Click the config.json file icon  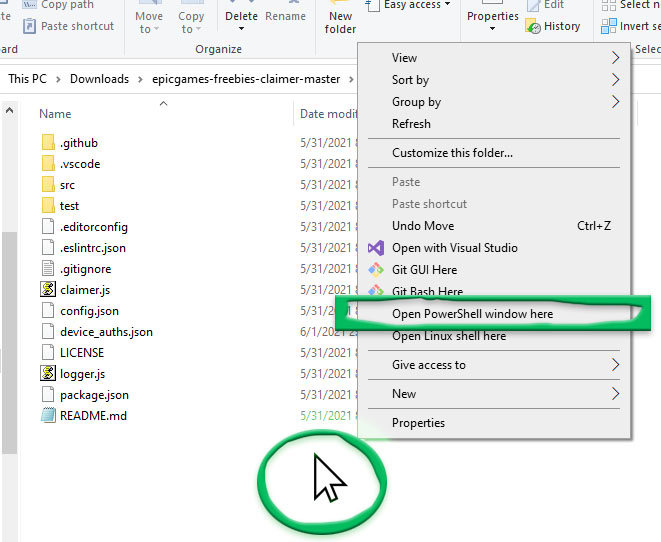point(48,311)
